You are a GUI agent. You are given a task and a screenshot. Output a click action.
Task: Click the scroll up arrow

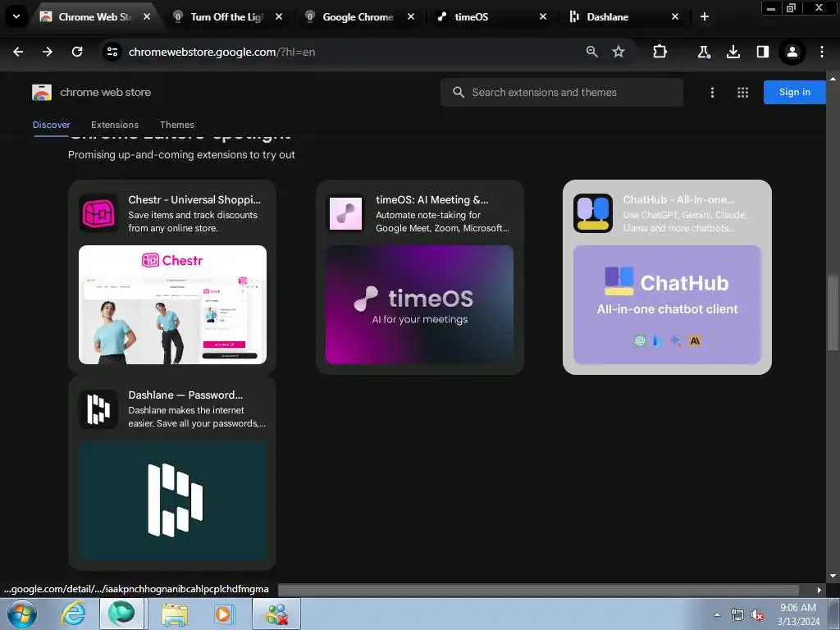[x=833, y=78]
